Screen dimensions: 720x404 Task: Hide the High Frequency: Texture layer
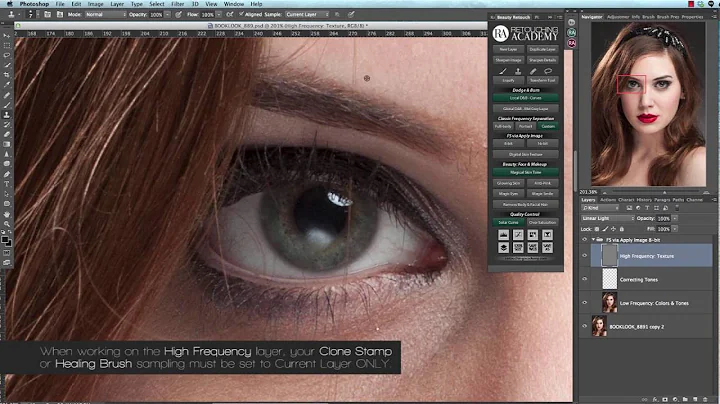pyautogui.click(x=585, y=256)
